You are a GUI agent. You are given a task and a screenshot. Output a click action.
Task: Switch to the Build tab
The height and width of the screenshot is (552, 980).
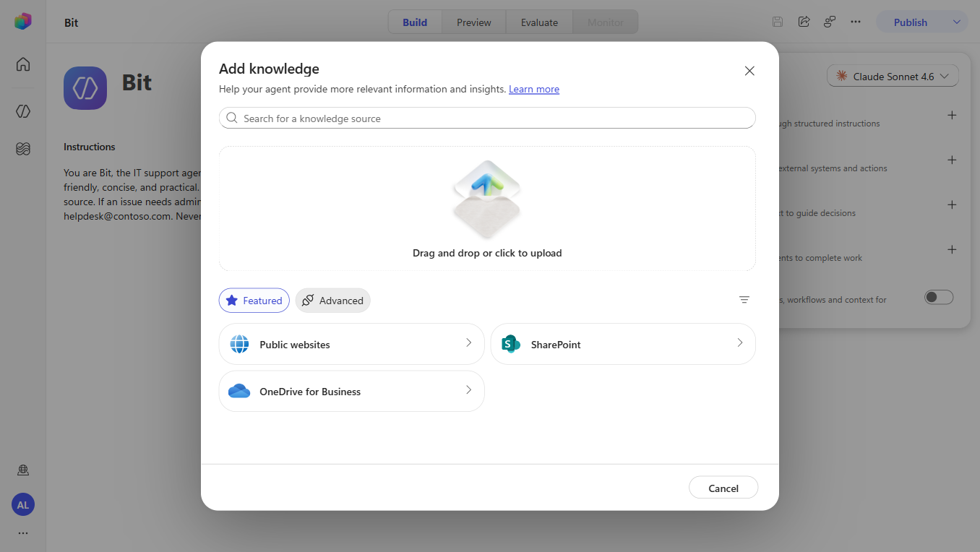point(415,22)
